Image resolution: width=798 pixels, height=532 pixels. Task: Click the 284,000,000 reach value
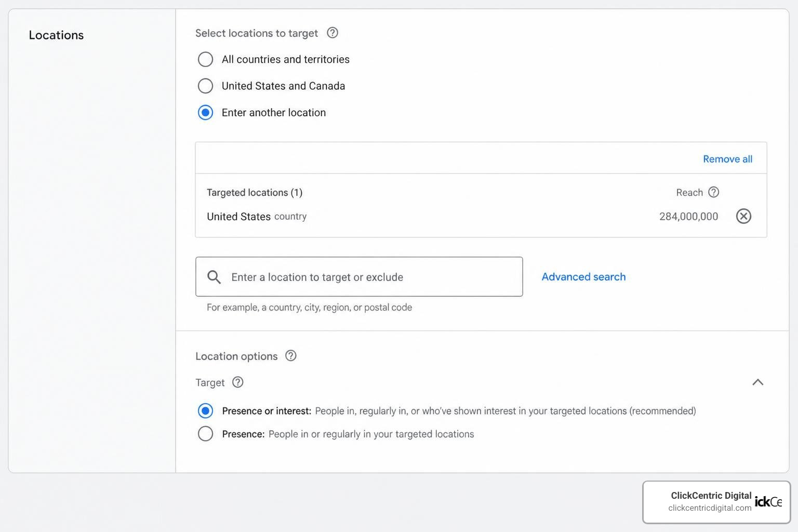coord(688,217)
